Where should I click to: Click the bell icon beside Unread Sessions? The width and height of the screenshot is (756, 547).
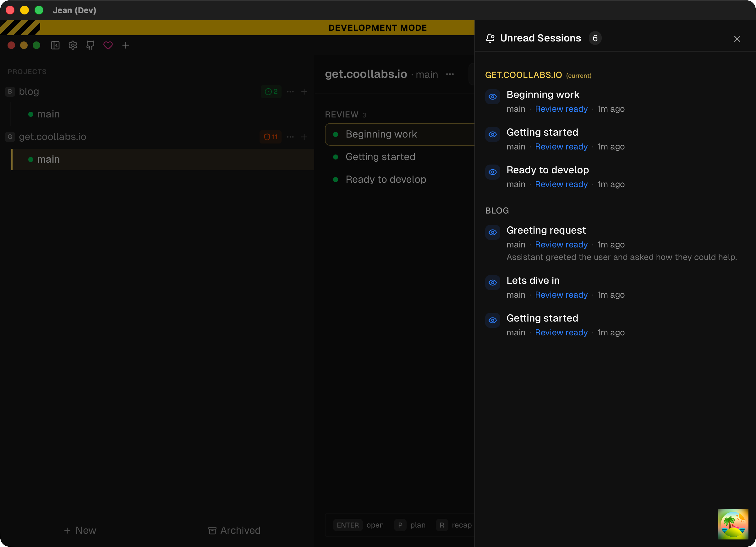click(x=490, y=38)
